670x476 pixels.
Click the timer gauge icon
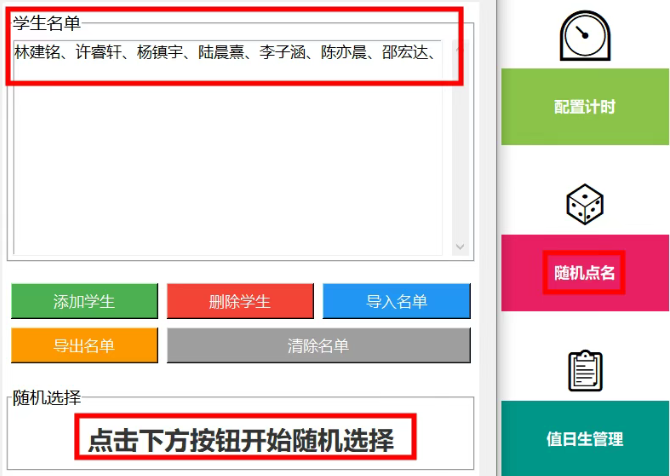[584, 37]
